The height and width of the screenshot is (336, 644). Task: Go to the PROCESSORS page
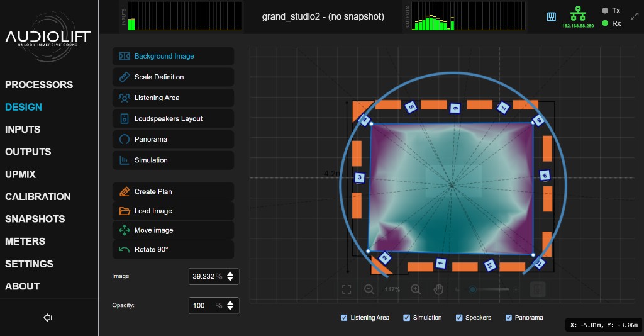39,84
